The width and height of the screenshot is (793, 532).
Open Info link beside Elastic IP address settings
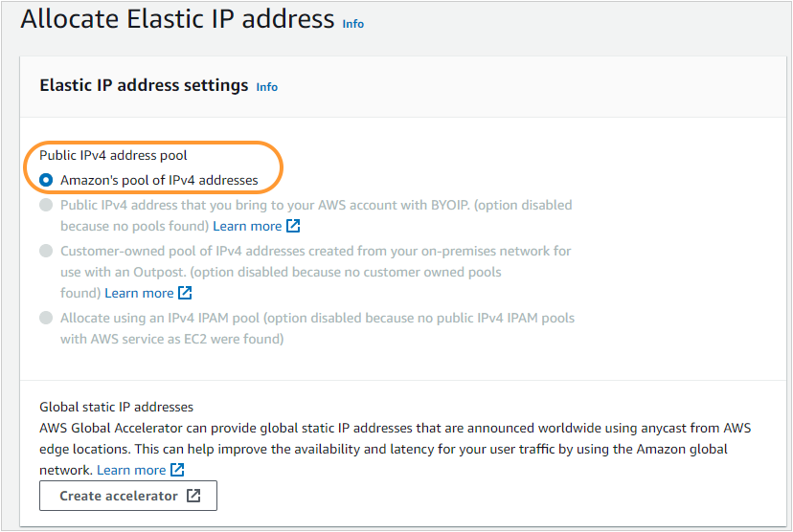(267, 87)
